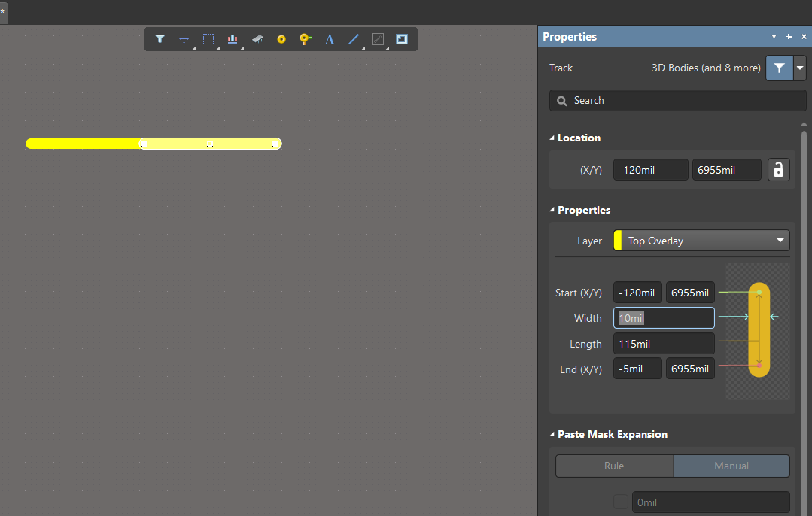Click '3D Bodies (and 8 more)' text

click(x=706, y=68)
